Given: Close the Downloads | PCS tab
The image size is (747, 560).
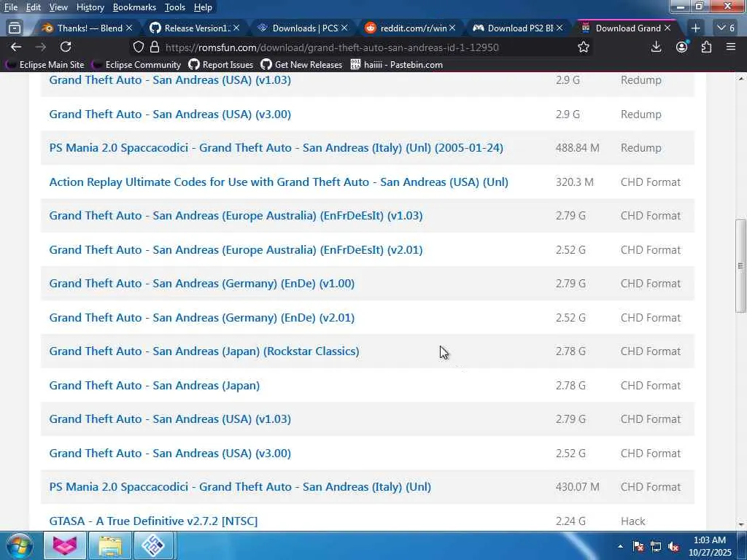Looking at the screenshot, I should point(344,28).
